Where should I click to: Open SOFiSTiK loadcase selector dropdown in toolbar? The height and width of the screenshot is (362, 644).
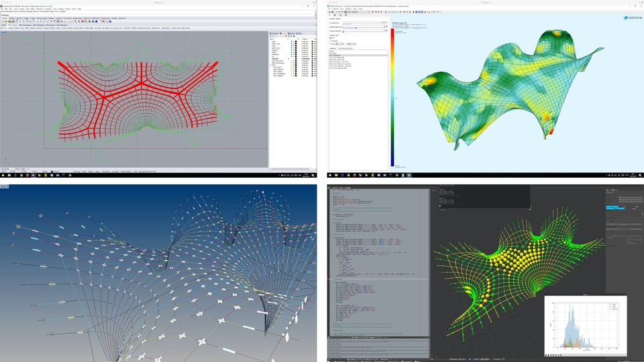tap(358, 12)
